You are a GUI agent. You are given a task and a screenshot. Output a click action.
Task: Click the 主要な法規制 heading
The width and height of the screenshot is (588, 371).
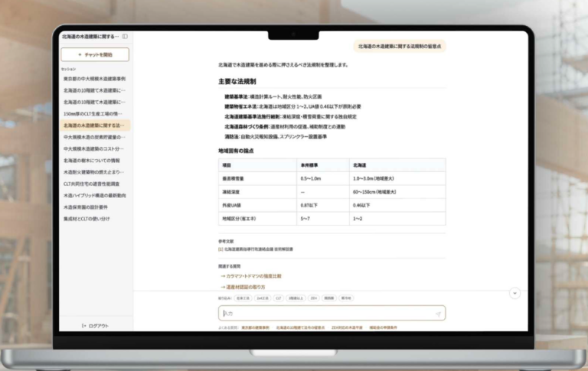(237, 81)
